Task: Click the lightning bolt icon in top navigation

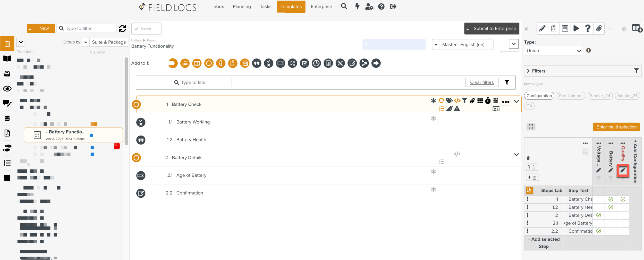Action: (x=357, y=6)
